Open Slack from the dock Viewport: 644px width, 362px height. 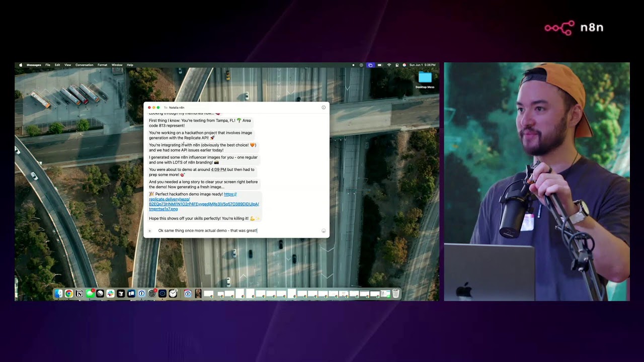[111, 294]
